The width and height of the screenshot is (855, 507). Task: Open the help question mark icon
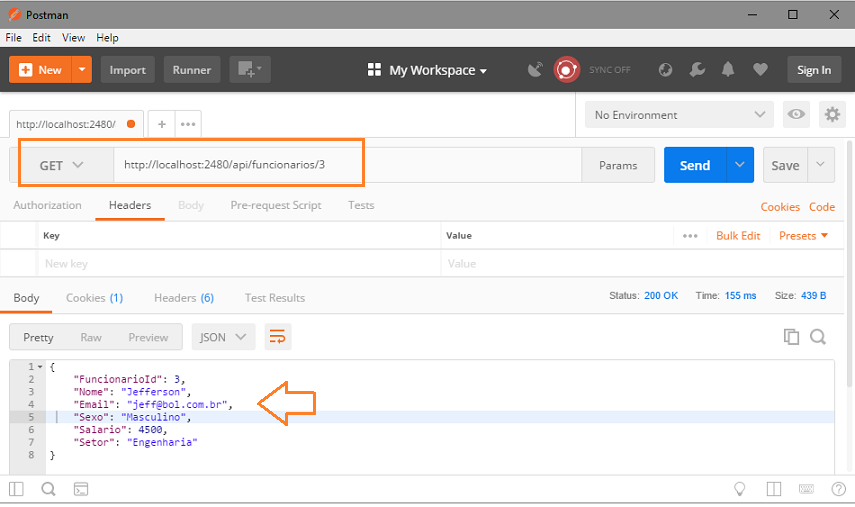coord(839,489)
